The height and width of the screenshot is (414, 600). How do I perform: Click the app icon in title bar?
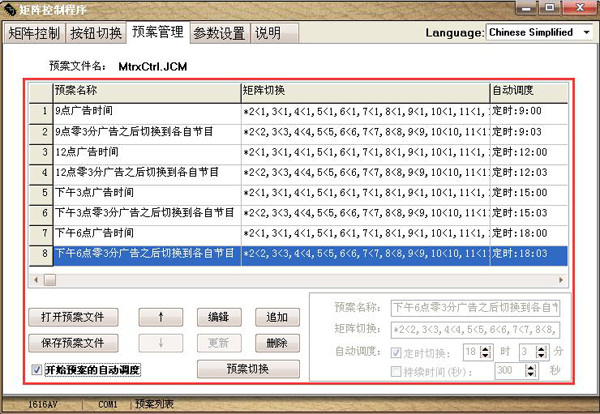pyautogui.click(x=9, y=9)
